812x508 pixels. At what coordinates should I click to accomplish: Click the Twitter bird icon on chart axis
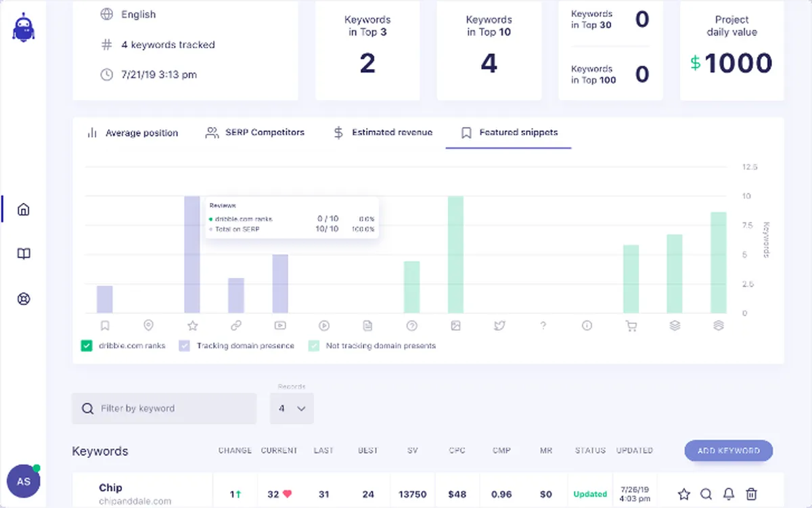[499, 325]
